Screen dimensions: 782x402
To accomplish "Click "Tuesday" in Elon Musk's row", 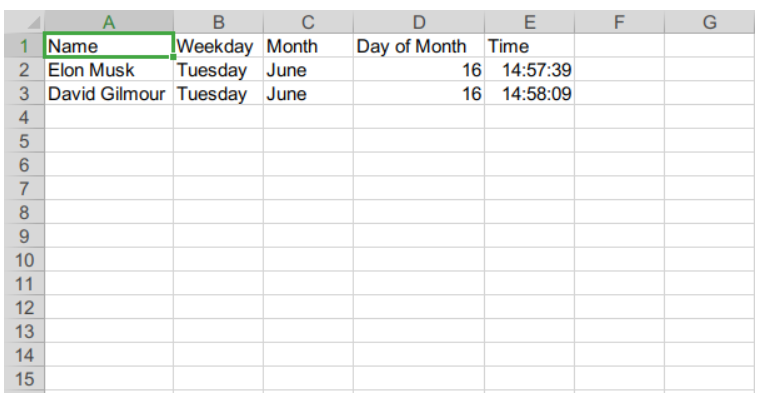I will coord(218,70).
